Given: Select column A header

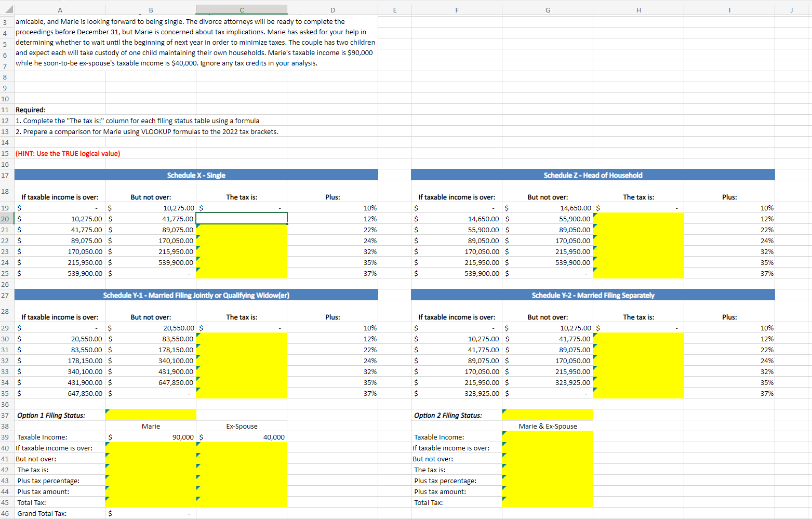Looking at the screenshot, I should click(x=60, y=10).
